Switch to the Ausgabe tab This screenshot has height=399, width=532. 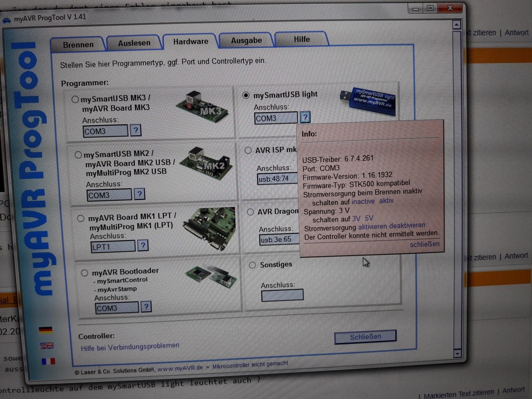point(246,40)
